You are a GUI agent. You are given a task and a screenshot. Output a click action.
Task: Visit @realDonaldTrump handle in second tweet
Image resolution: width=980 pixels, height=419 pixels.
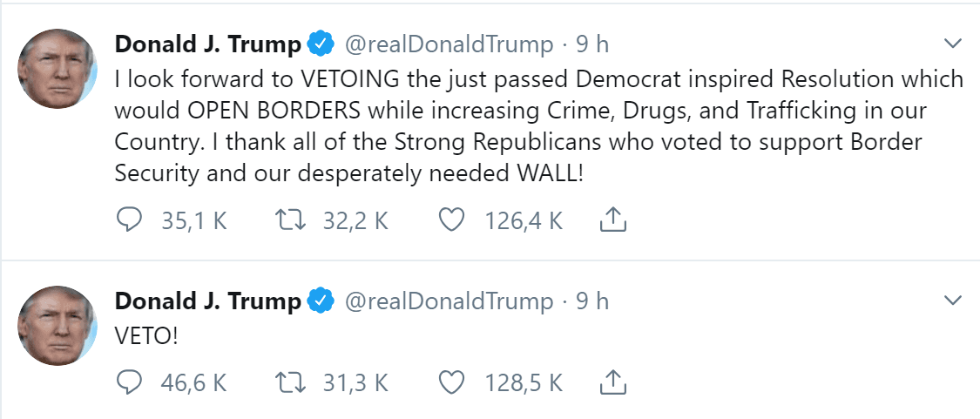click(449, 302)
